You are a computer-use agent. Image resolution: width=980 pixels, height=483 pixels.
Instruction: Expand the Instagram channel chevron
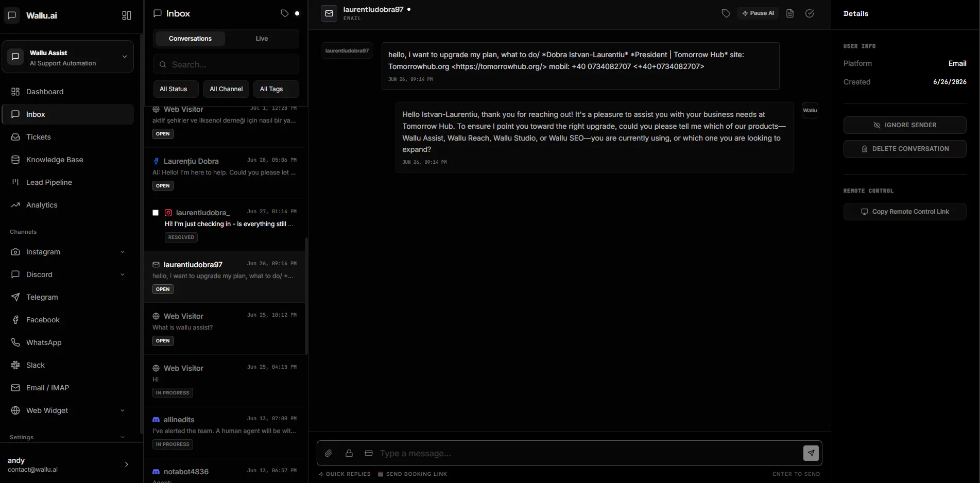tap(123, 252)
